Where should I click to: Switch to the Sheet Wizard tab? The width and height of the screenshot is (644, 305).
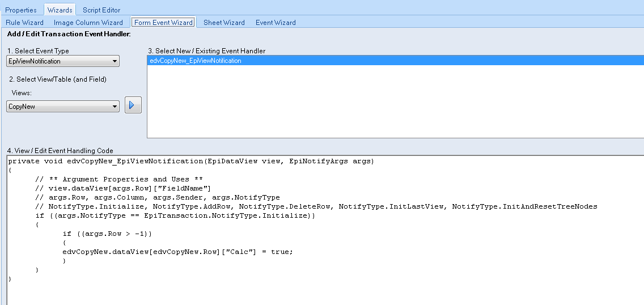(224, 23)
